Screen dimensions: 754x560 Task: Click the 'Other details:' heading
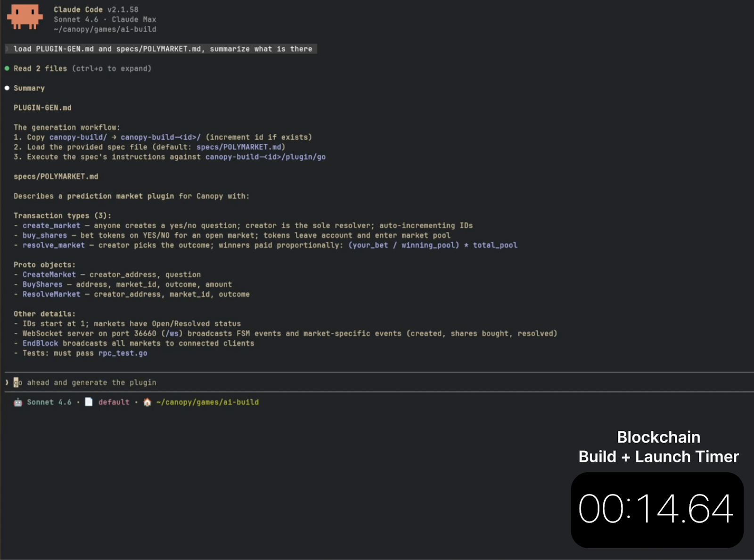[x=45, y=314]
